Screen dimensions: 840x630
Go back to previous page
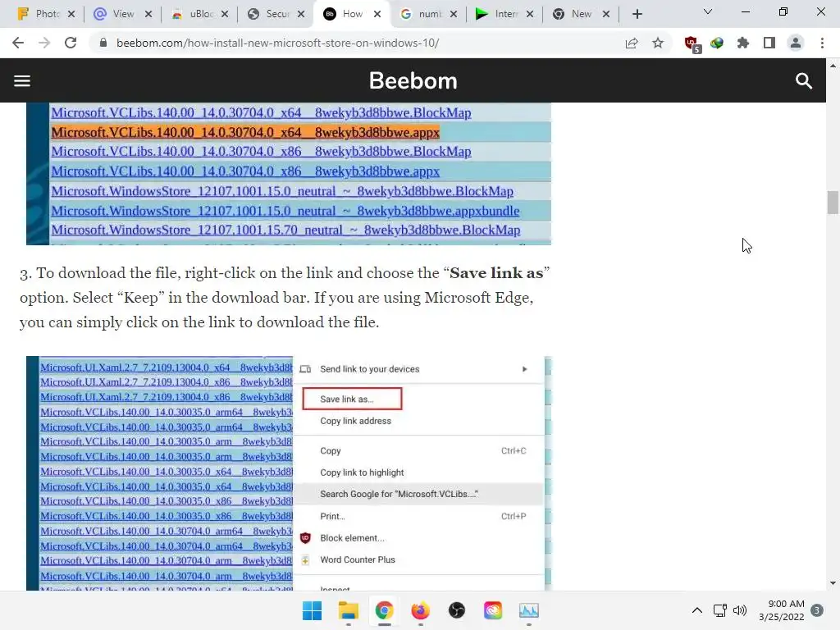(18, 43)
